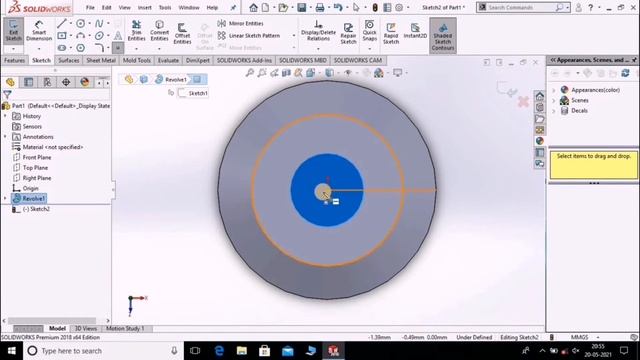Select the Line sketch tool
Screen dimensions: 640x360
(x=62, y=24)
